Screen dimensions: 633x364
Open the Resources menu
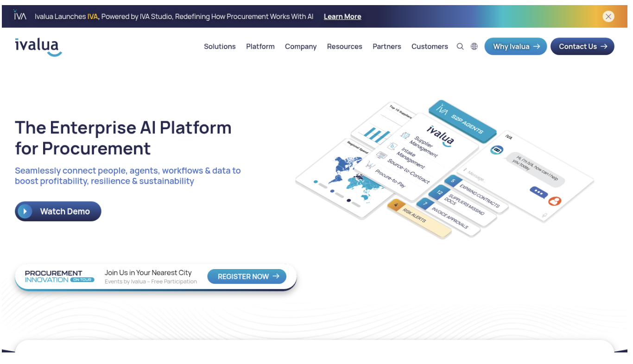click(x=345, y=46)
